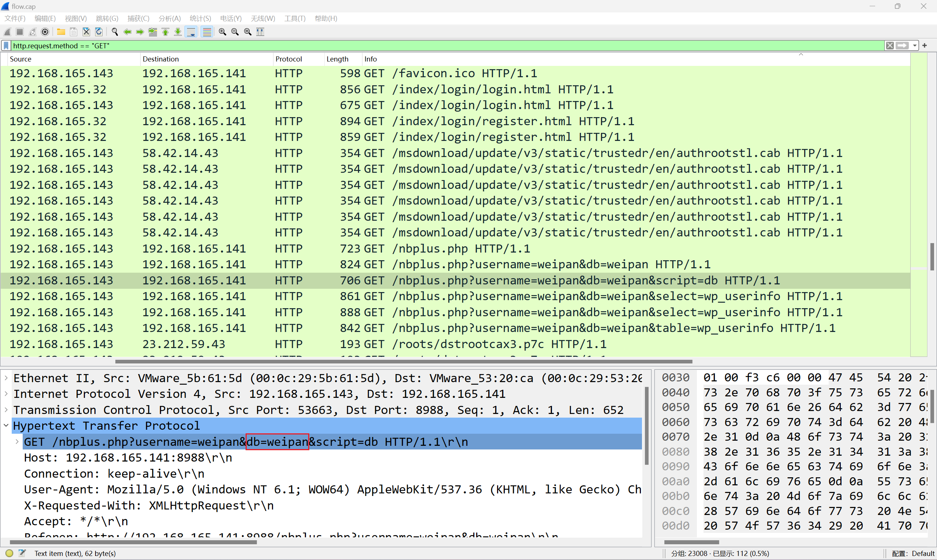This screenshot has height=560, width=937.
Task: Open recent display filter dropdown
Action: pos(915,46)
